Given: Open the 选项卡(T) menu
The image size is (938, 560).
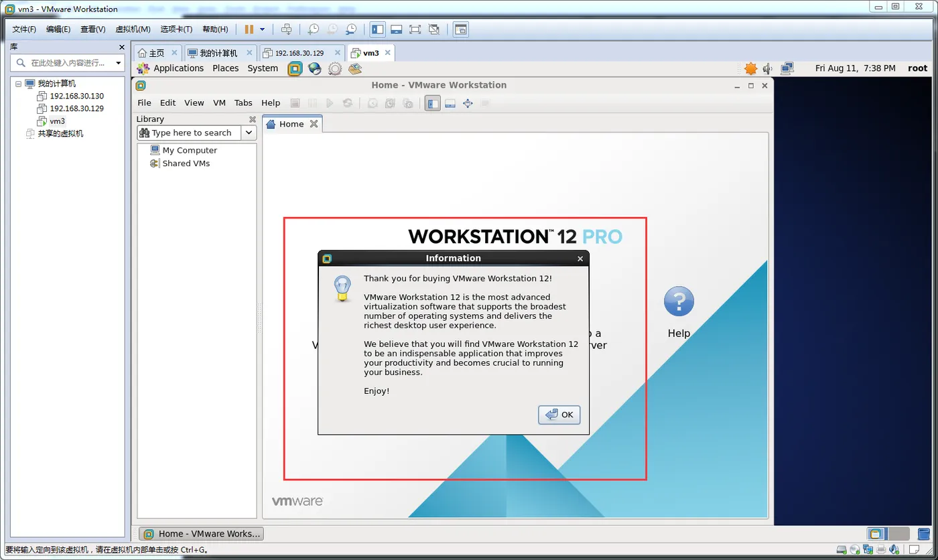Looking at the screenshot, I should click(176, 29).
